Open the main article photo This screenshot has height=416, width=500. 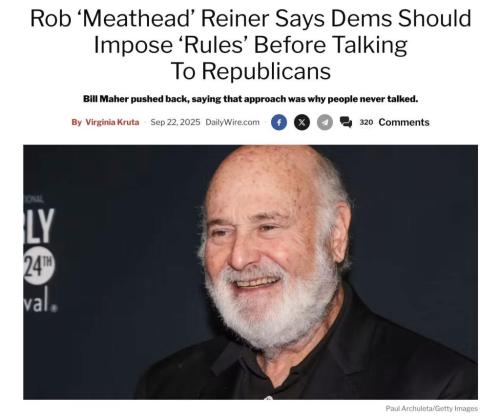point(250,272)
